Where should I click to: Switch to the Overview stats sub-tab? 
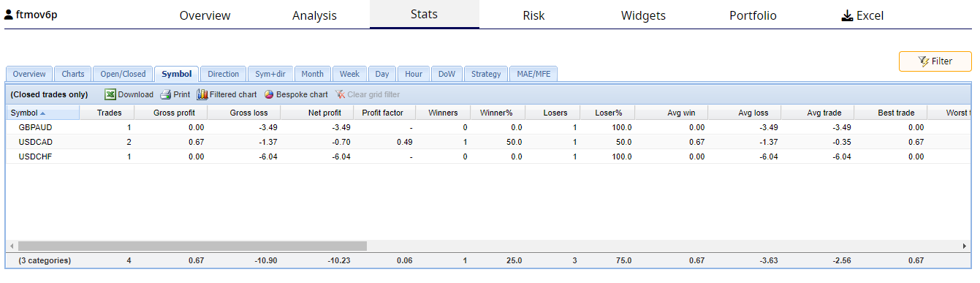(x=29, y=74)
